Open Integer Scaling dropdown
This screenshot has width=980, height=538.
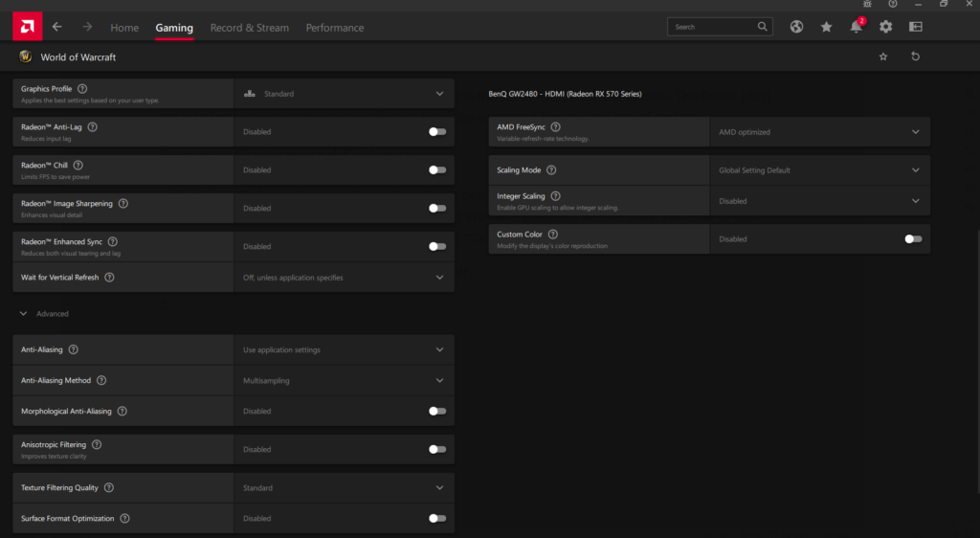[x=820, y=201]
